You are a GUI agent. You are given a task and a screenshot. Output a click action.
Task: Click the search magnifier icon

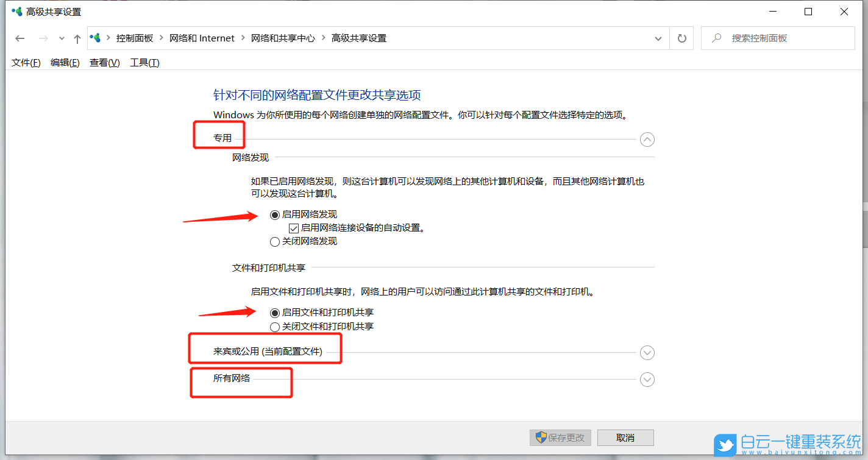click(716, 37)
